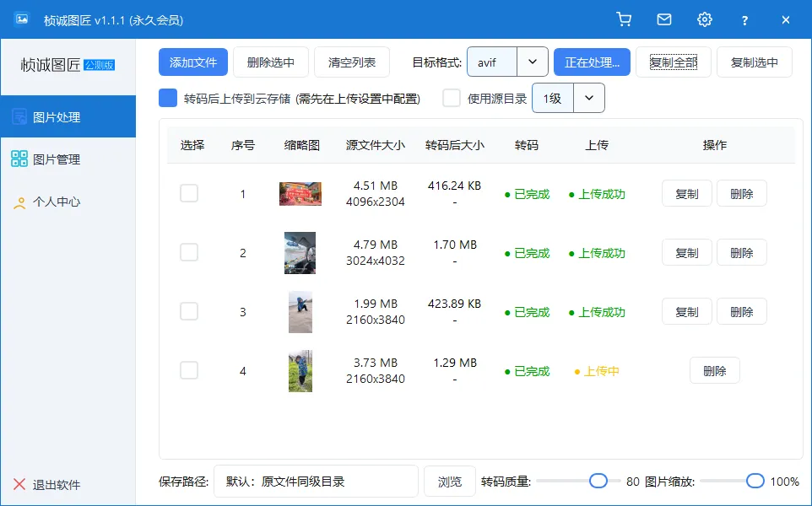Check the selection box for row 1
812x506 pixels.
coord(189,193)
